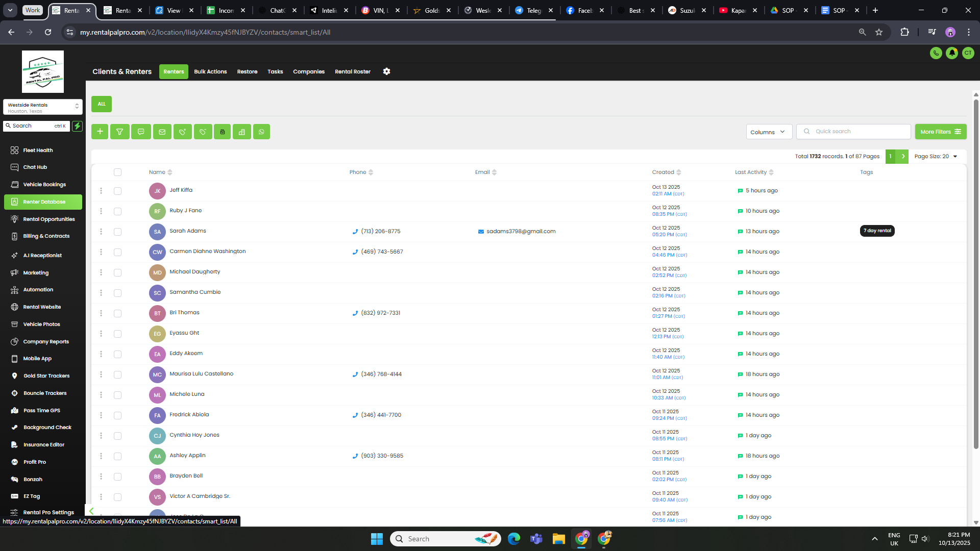Image resolution: width=980 pixels, height=551 pixels.
Task: Click the add contact plus icon
Action: coord(100,132)
